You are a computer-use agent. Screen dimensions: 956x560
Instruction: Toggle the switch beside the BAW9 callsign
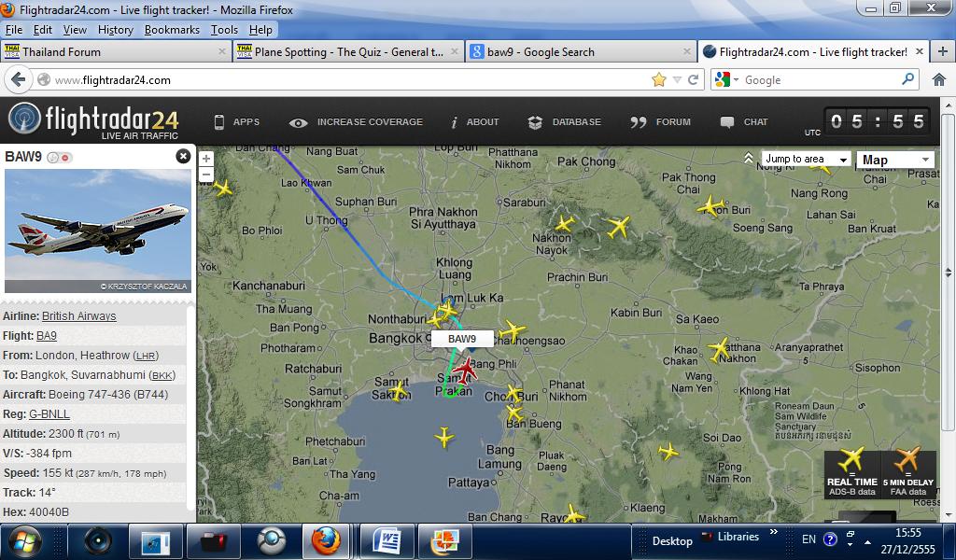(59, 157)
